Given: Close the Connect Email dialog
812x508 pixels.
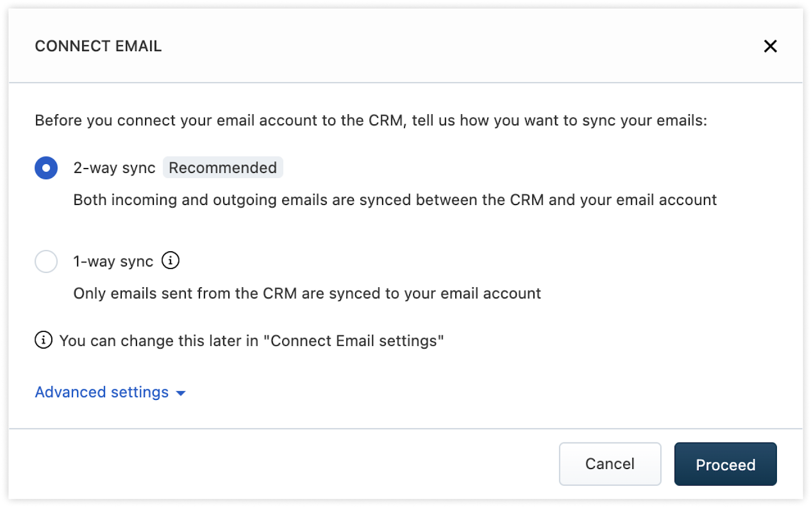Looking at the screenshot, I should 770,46.
